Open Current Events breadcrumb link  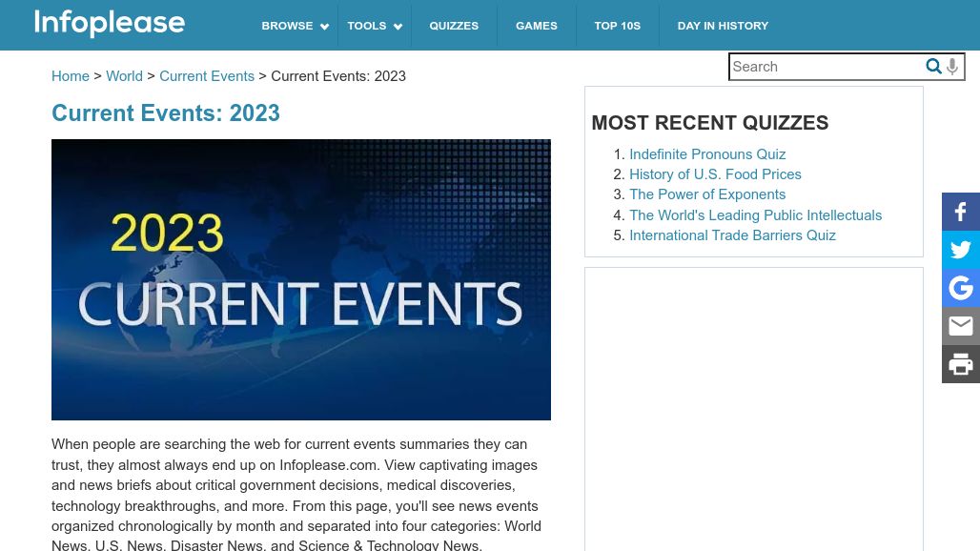pyautogui.click(x=207, y=76)
